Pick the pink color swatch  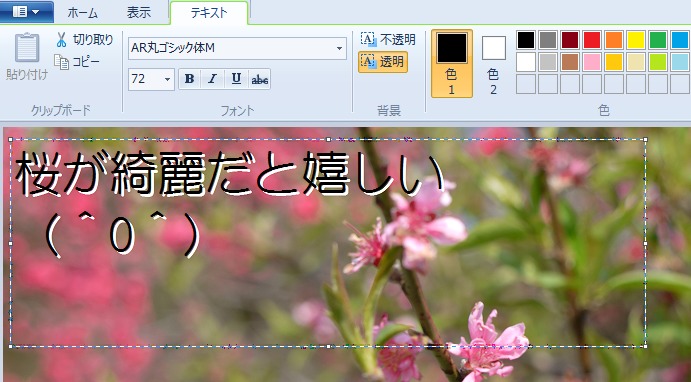592,62
